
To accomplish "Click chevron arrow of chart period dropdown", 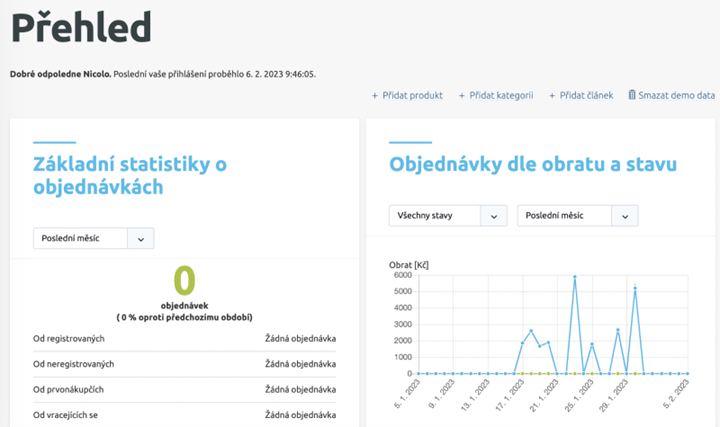I will [625, 216].
